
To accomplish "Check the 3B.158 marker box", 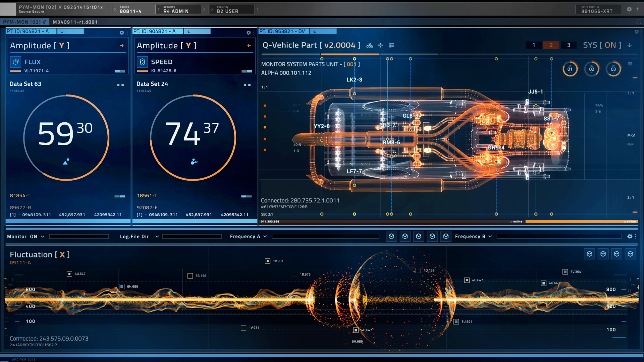I will point(190,276).
